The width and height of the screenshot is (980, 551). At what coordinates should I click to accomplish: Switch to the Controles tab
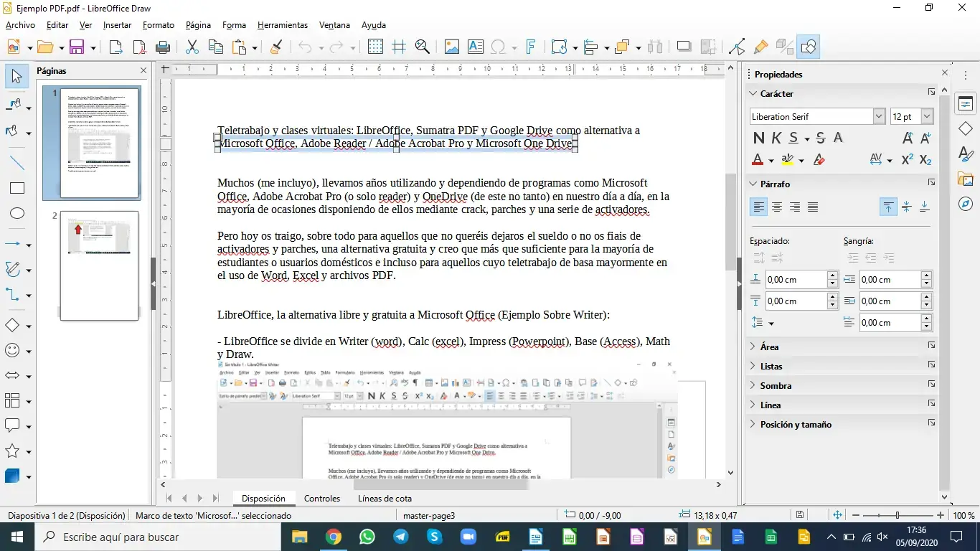click(322, 498)
